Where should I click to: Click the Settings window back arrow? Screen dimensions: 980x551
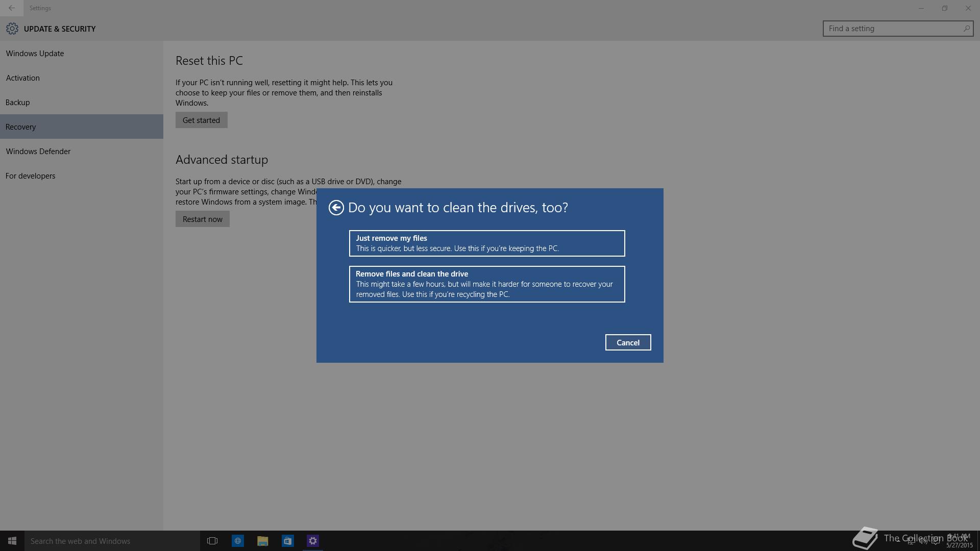12,8
